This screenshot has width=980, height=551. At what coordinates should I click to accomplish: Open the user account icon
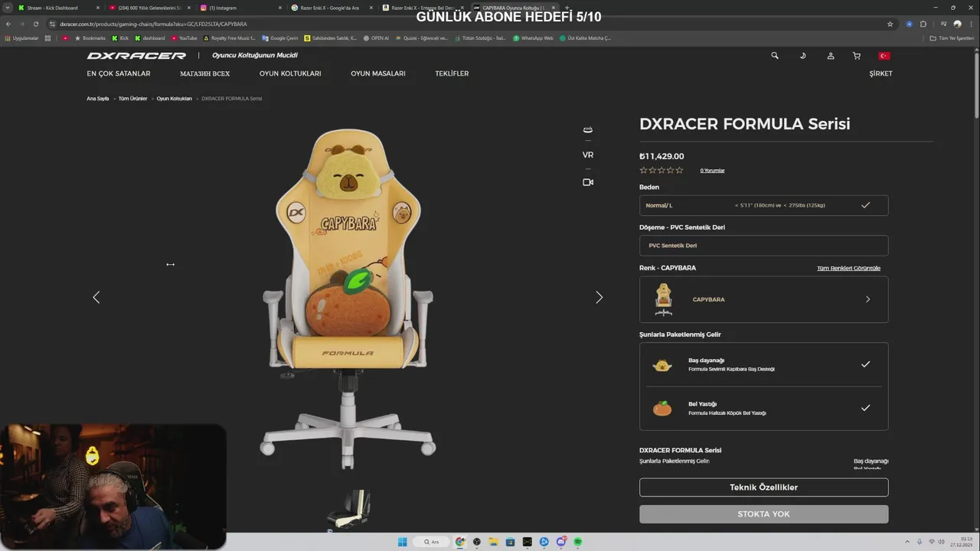click(831, 56)
